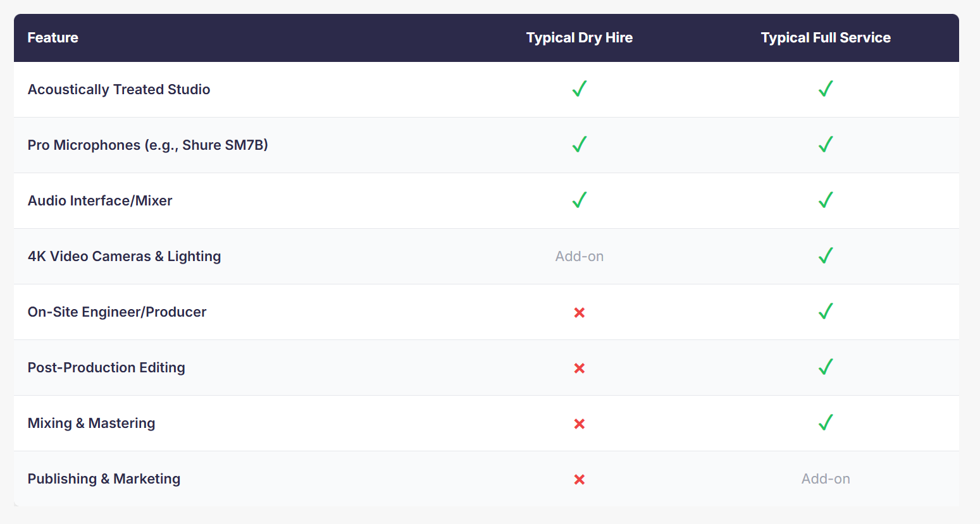Screen dimensions: 980x524
Task: Click Dry Hire checkmark for Audio Interface/Mixer
Action: click(x=580, y=200)
